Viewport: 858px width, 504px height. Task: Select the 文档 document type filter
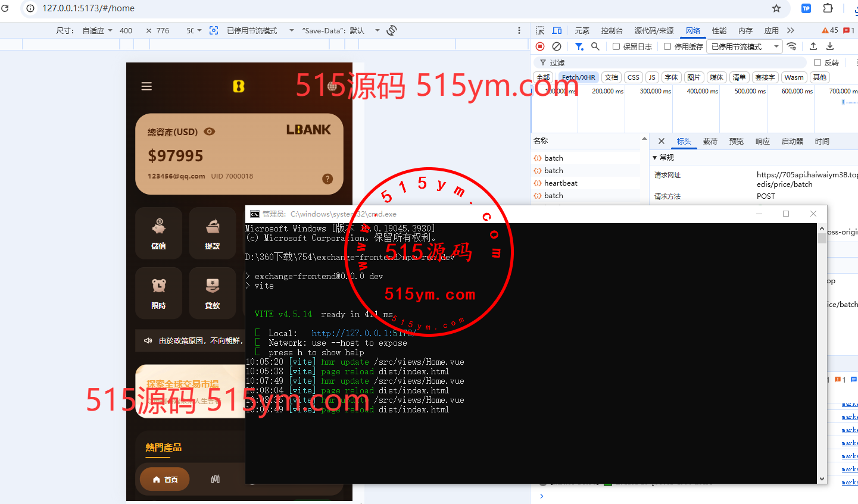point(611,77)
